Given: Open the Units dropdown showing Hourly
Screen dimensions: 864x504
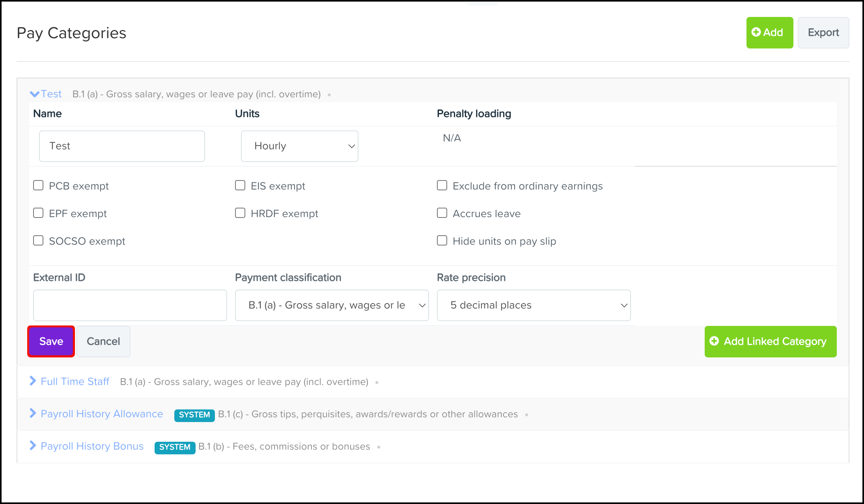Looking at the screenshot, I should pyautogui.click(x=300, y=146).
